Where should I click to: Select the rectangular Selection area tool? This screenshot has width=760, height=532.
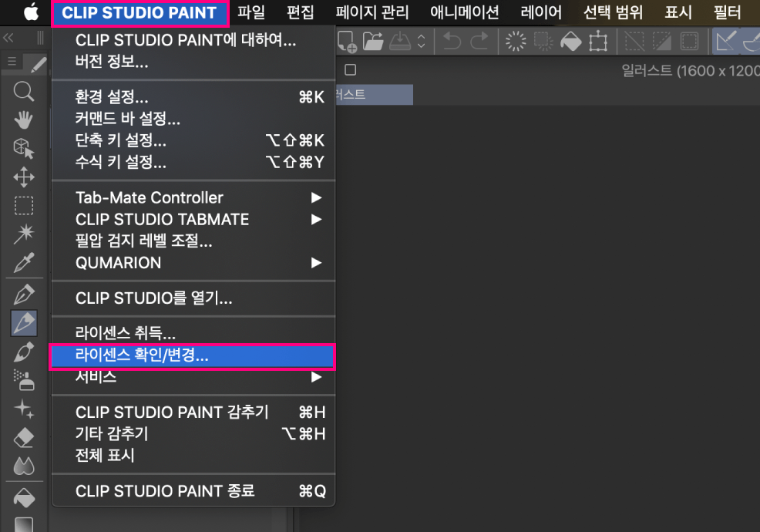(24, 206)
